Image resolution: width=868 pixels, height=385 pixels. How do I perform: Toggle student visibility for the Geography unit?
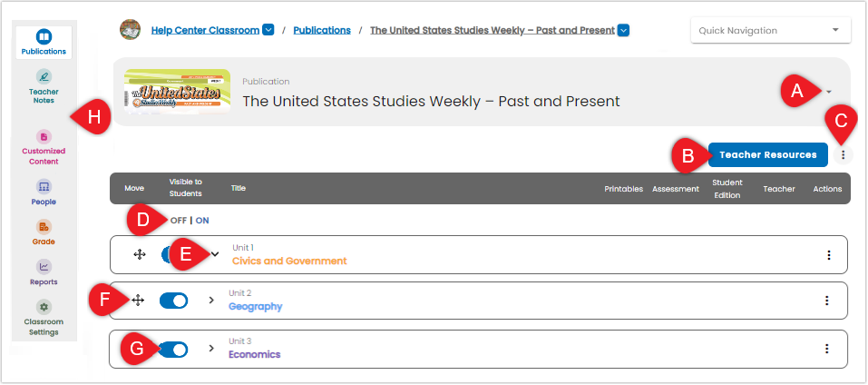coord(174,301)
